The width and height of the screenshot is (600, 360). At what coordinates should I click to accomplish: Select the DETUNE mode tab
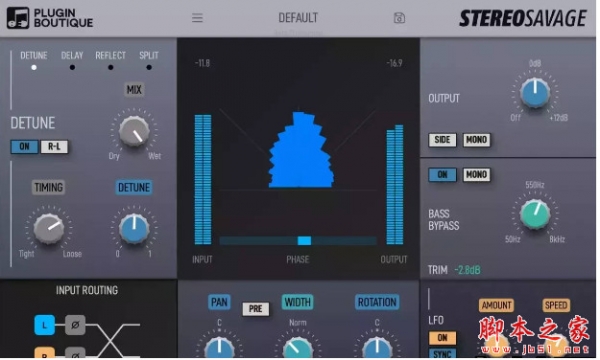coord(34,60)
